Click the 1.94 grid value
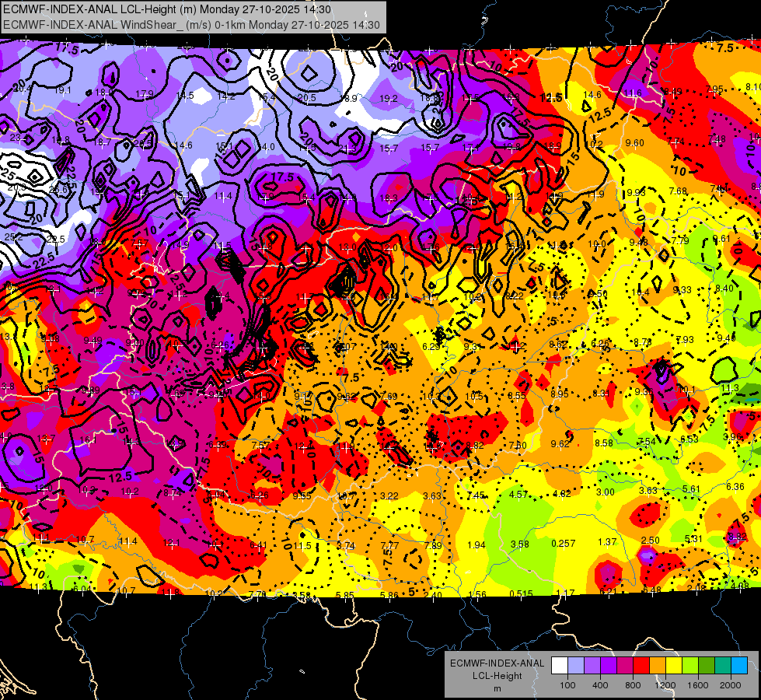 pos(476,544)
